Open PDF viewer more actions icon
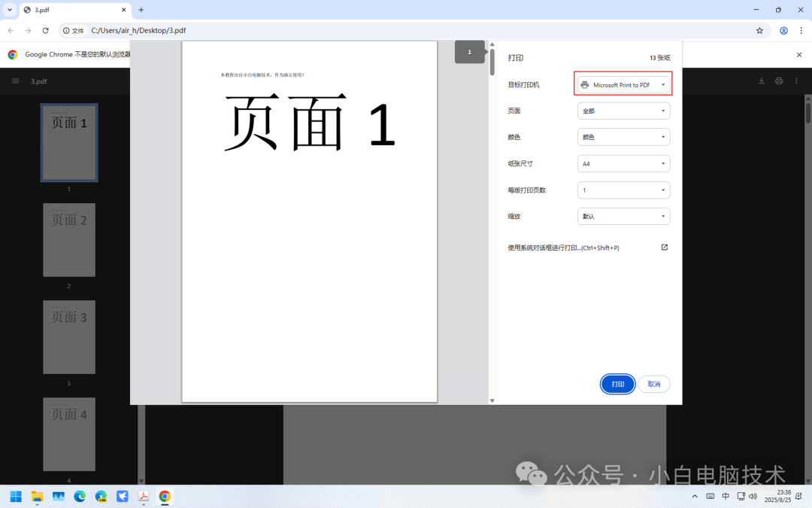 tap(796, 81)
